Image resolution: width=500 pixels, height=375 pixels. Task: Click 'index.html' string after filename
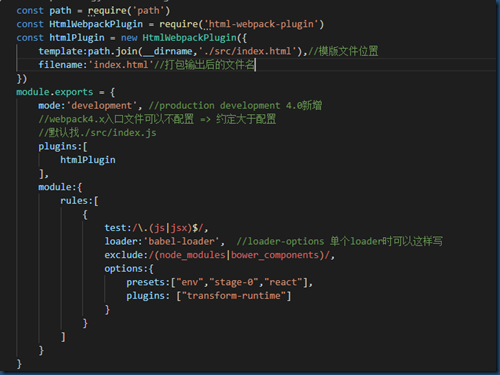point(121,65)
